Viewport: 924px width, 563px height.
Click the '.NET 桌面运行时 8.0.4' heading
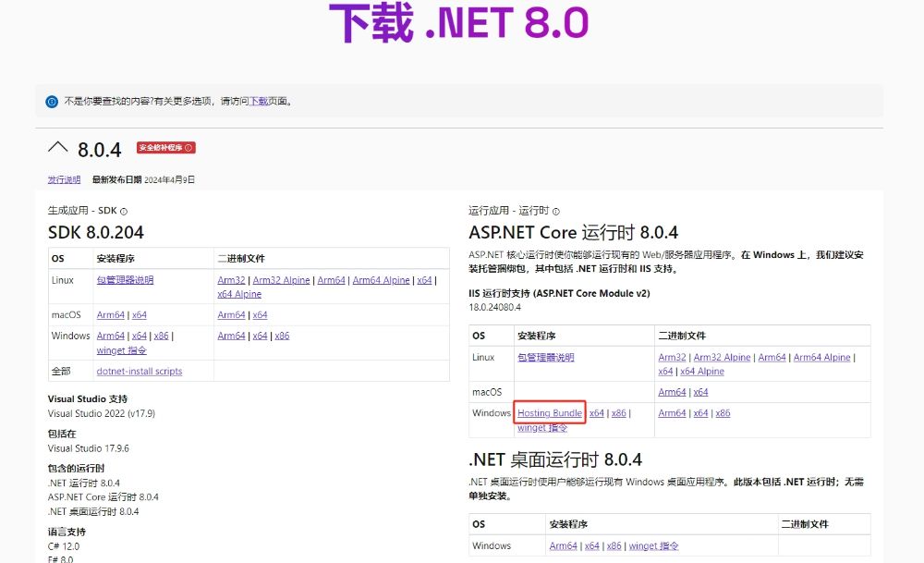click(555, 459)
